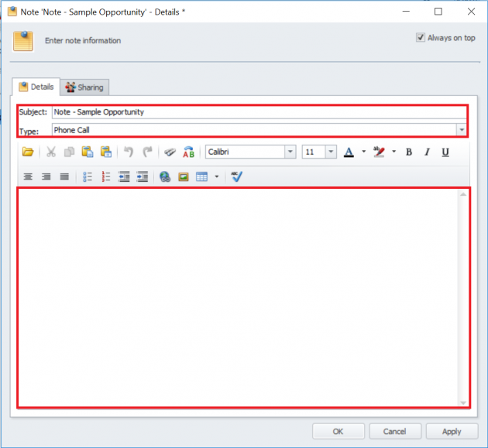Run the spell check ABC icon

point(188,152)
